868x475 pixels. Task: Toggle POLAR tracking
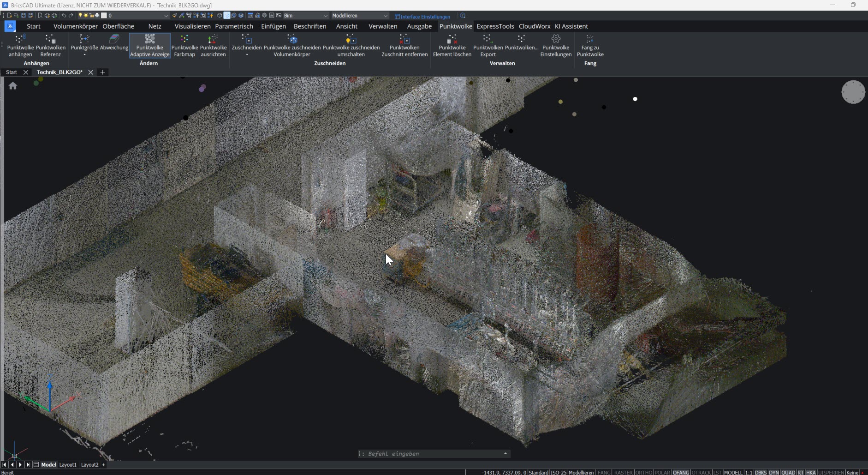point(662,472)
